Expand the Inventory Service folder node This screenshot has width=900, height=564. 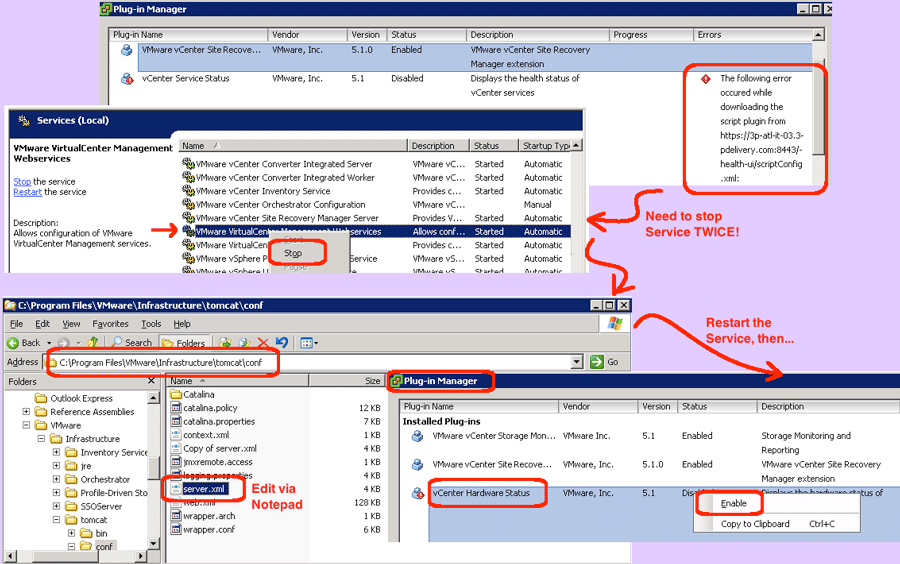tap(56, 452)
